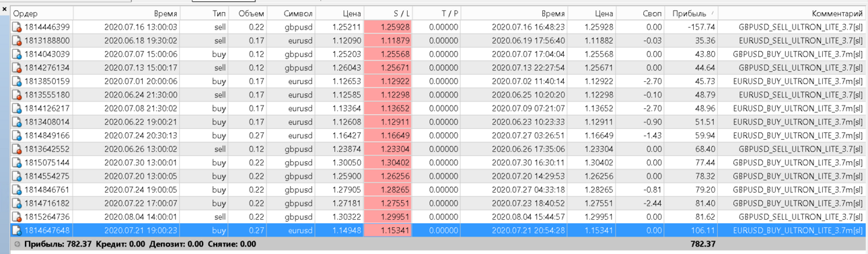
Task: Click the order icon for 1813188800
Action: coord(17,41)
